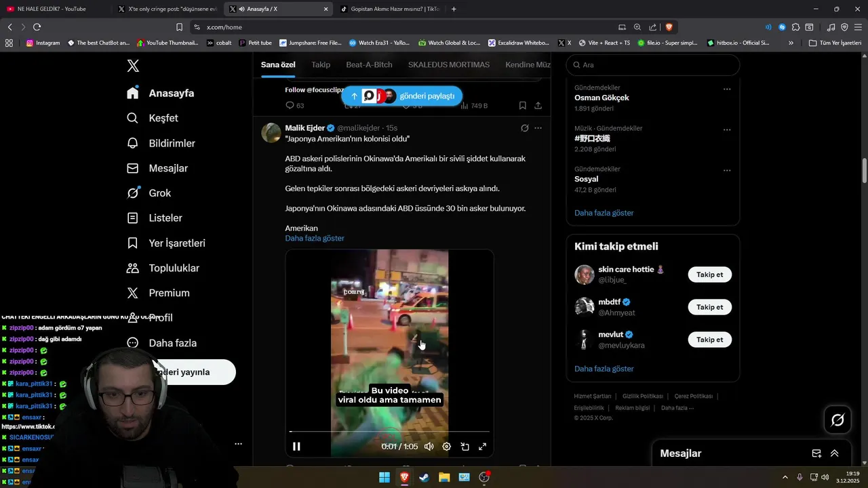Show more follow suggestions

tap(604, 369)
